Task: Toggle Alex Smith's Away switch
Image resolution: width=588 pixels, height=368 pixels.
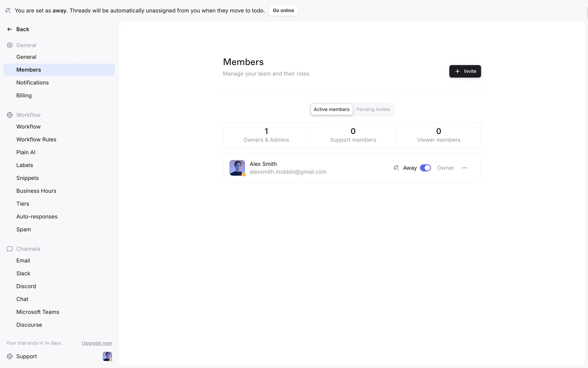Action: click(425, 168)
